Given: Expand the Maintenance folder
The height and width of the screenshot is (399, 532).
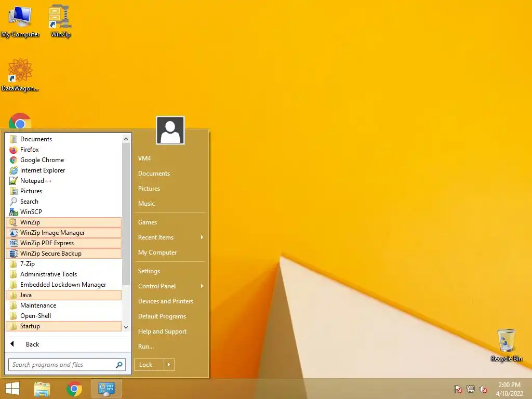Looking at the screenshot, I should click(x=64, y=305).
